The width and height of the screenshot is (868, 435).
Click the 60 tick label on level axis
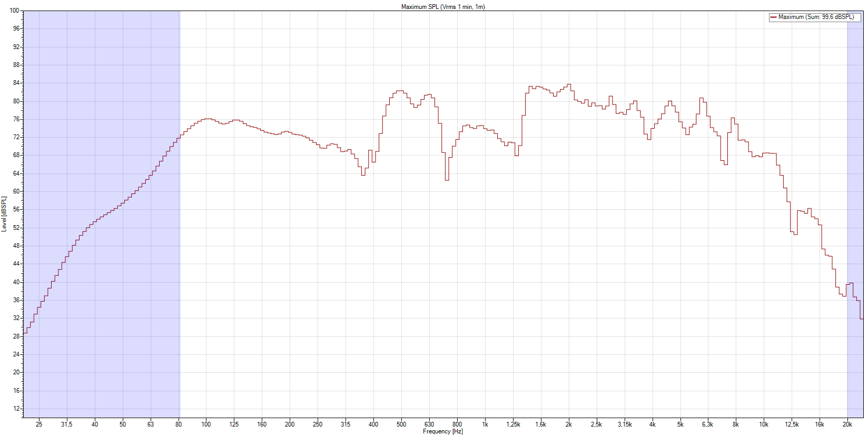[16, 191]
